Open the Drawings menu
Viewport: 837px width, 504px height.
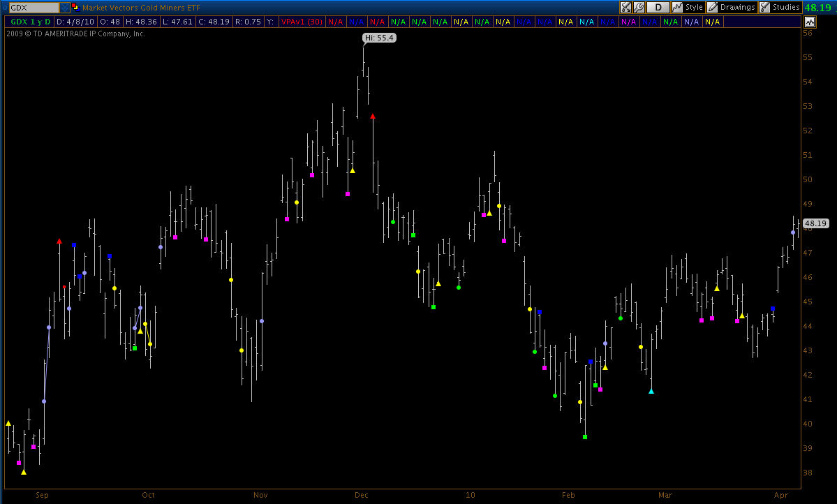(732, 7)
